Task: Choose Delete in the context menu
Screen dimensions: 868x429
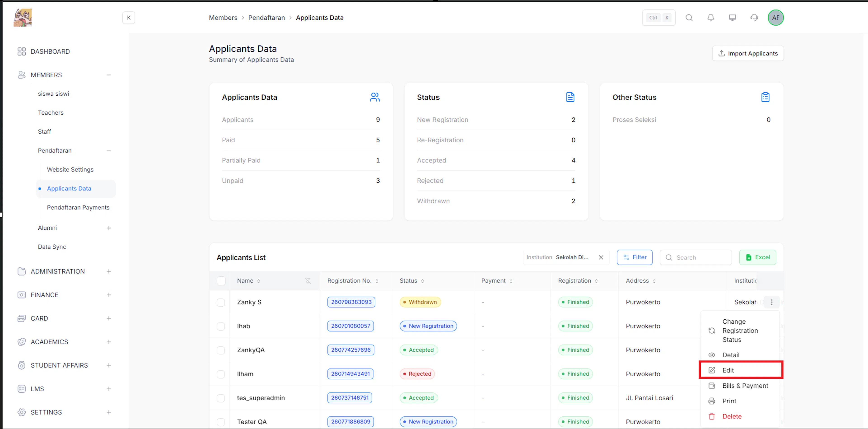Action: (740, 417)
